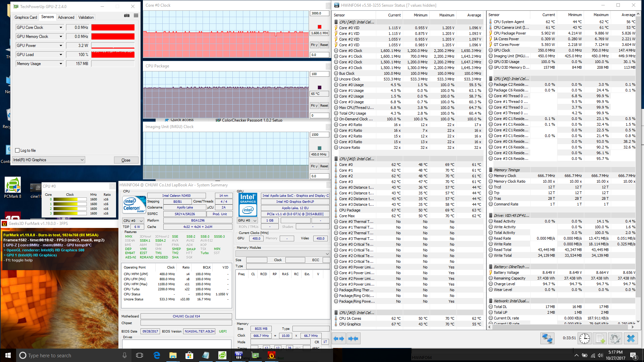Click the HWiNFO clock reset-timer icon

[585, 339]
